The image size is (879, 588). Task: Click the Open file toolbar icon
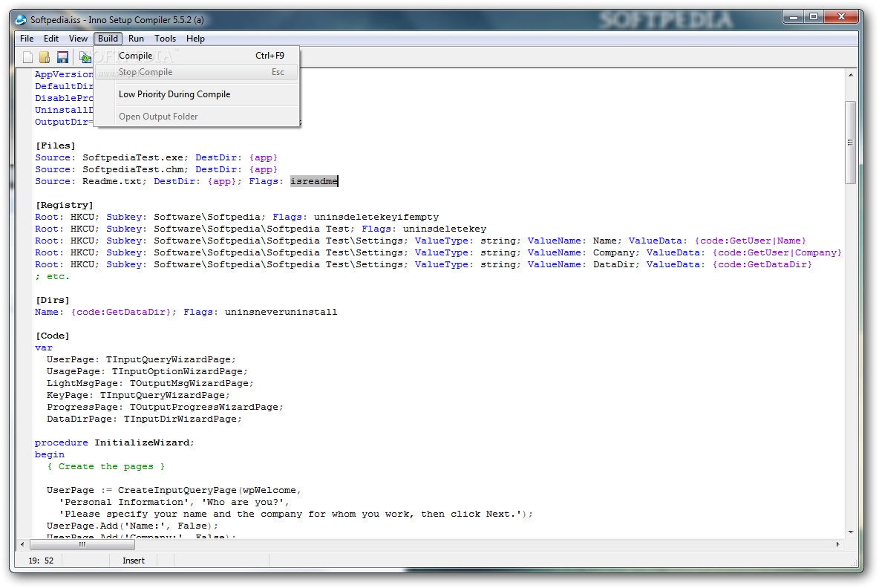coord(45,57)
